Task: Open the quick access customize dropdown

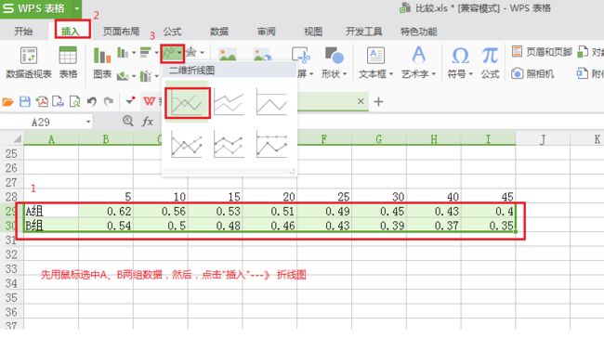Action: click(130, 101)
